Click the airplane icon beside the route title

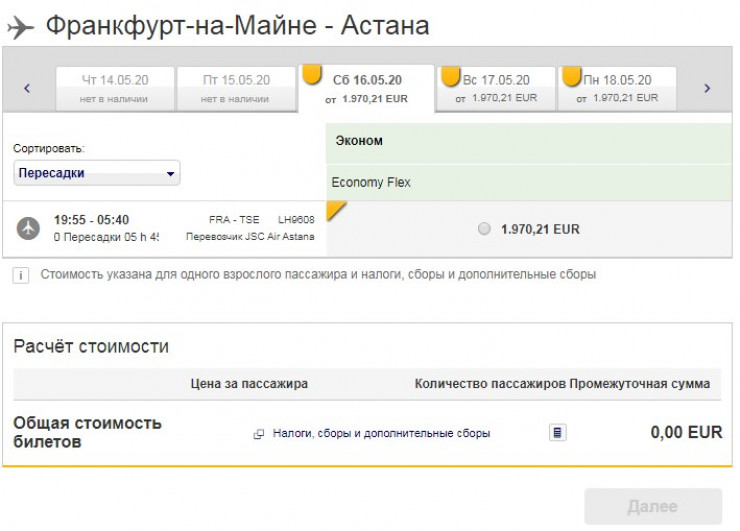(x=20, y=27)
